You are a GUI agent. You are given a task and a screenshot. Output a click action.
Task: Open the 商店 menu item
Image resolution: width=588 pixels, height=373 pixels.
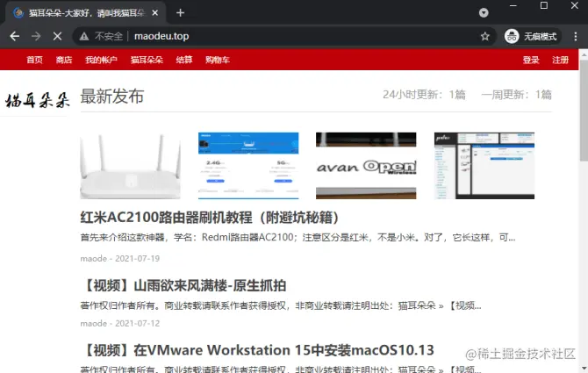click(64, 60)
